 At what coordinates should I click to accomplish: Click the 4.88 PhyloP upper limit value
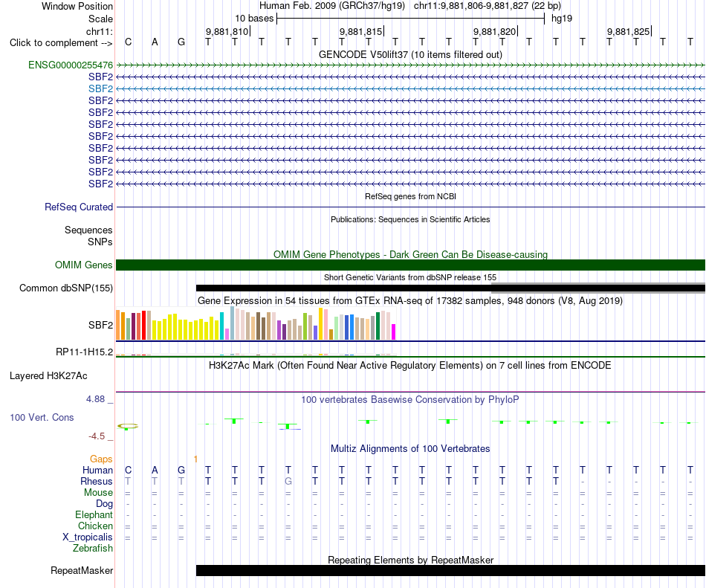tap(95, 399)
